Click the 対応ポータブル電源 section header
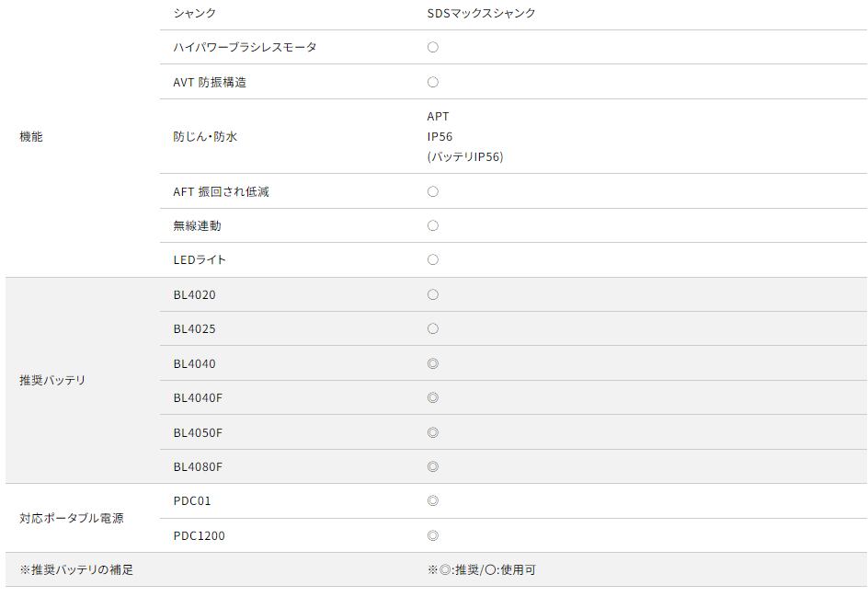The width and height of the screenshot is (868, 608). [x=72, y=518]
